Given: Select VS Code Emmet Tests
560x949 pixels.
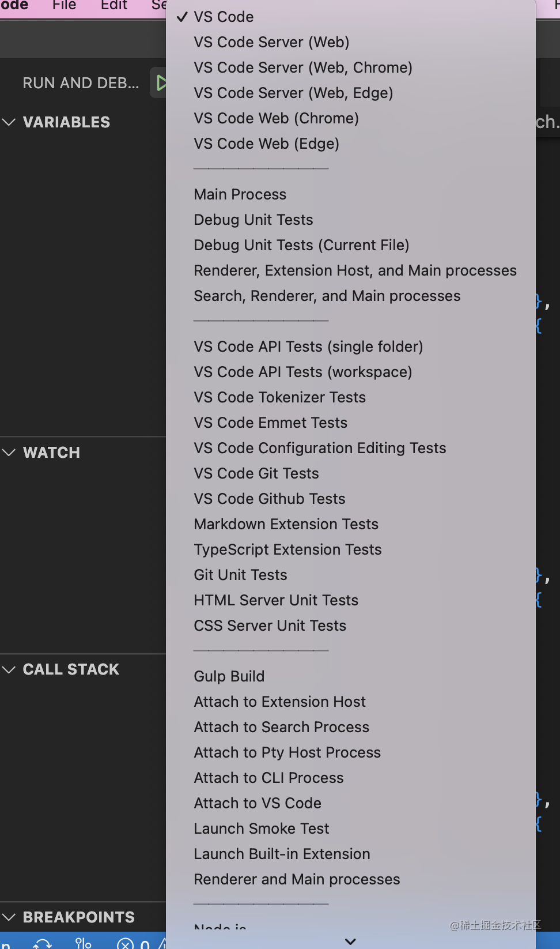Looking at the screenshot, I should point(350,423).
